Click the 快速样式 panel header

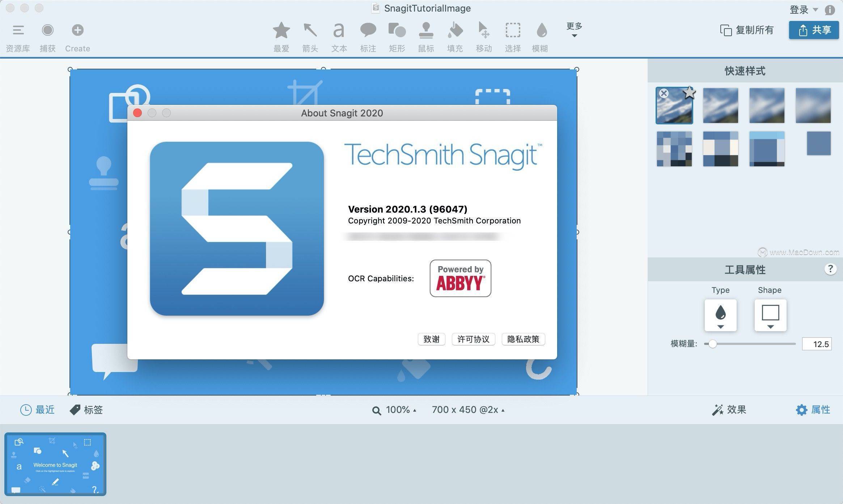click(745, 71)
